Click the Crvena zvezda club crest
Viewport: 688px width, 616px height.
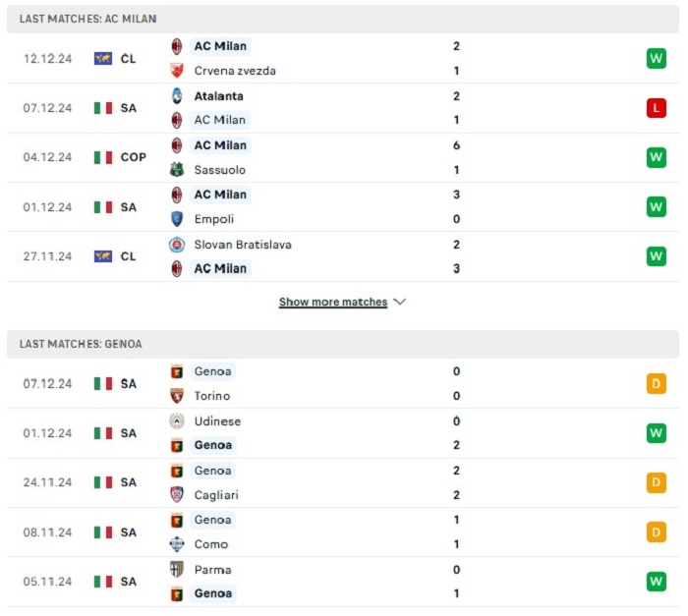click(x=177, y=71)
